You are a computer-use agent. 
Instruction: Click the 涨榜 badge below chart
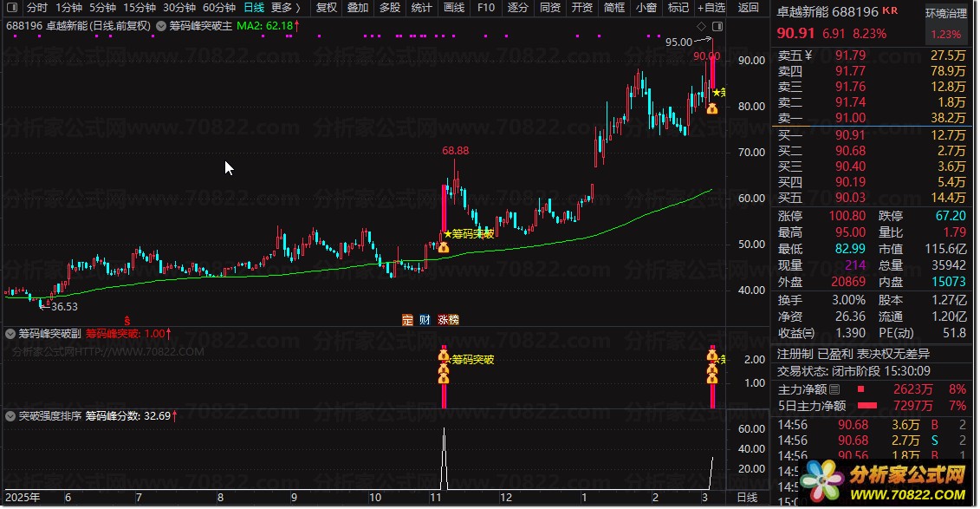point(448,319)
